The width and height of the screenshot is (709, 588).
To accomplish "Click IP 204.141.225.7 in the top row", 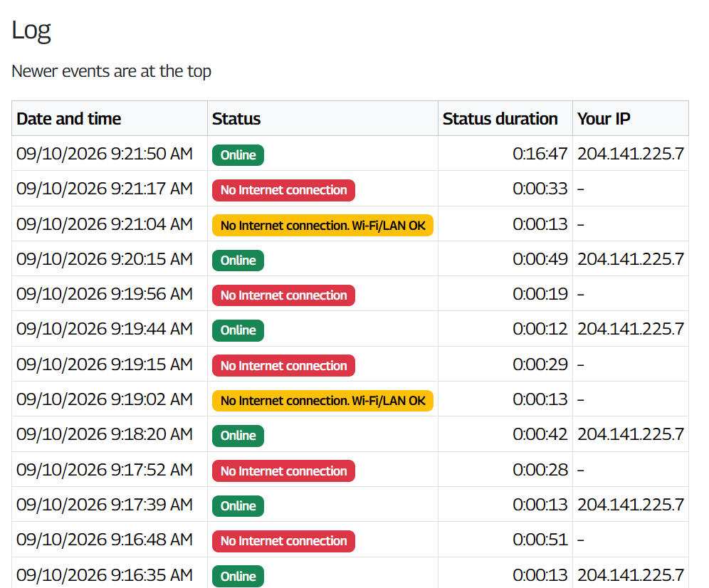I will click(631, 154).
